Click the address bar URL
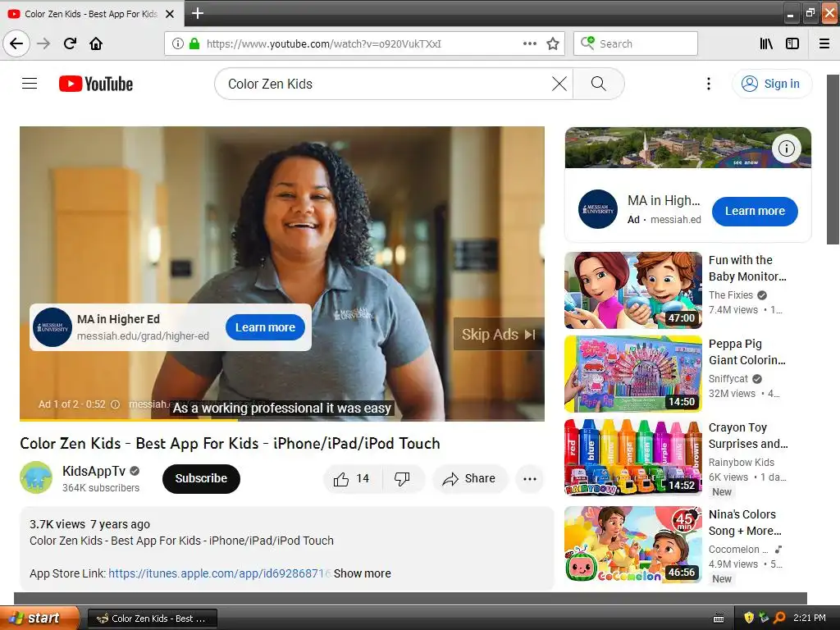Image resolution: width=840 pixels, height=630 pixels. click(323, 44)
